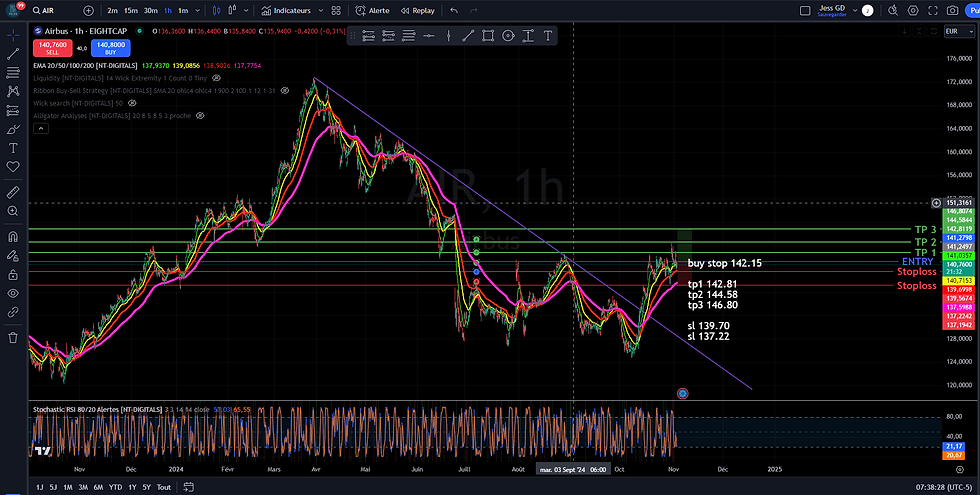Select the 1h timeframe

tap(168, 11)
